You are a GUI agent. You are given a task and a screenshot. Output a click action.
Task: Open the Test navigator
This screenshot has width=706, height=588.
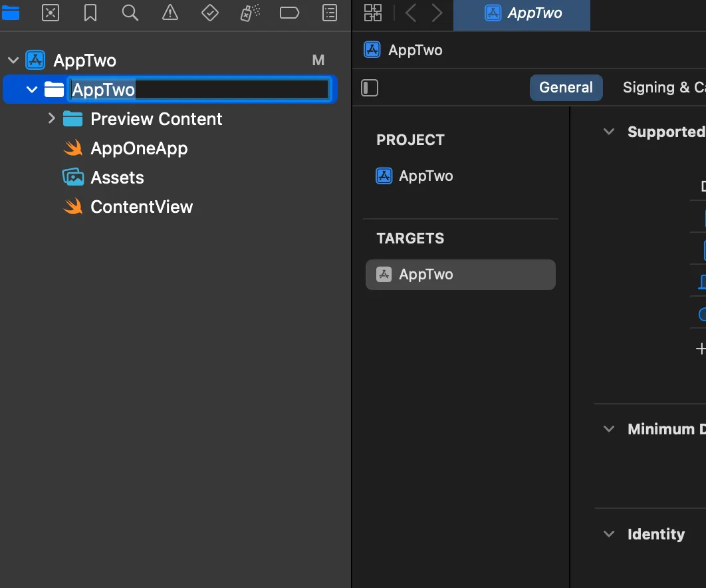click(210, 12)
